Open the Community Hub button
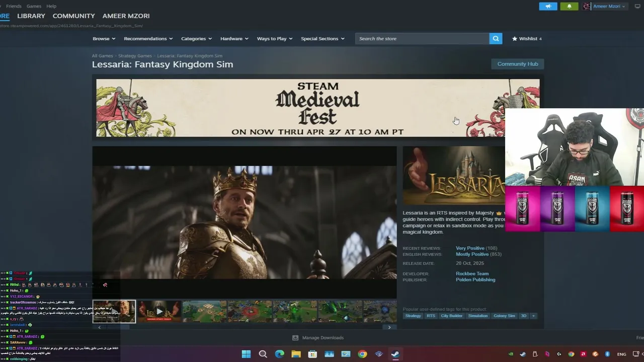 [x=518, y=64]
